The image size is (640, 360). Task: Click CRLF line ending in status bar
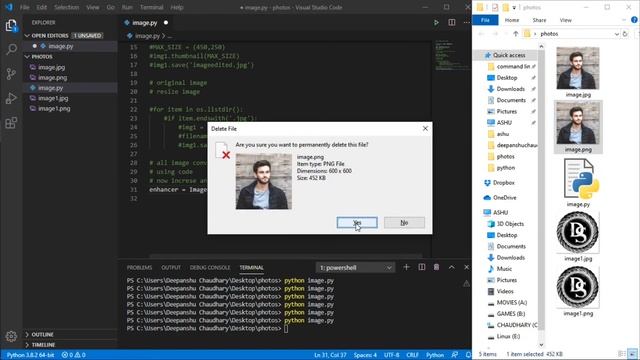(412, 355)
